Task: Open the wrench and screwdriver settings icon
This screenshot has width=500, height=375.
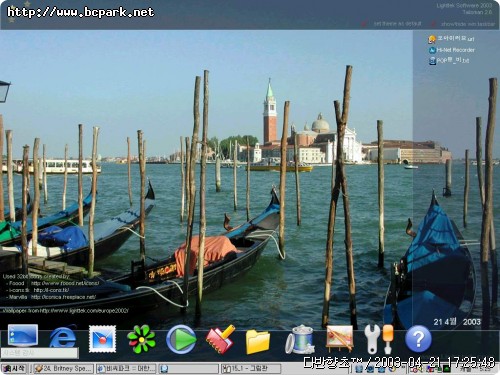Action: click(379, 339)
